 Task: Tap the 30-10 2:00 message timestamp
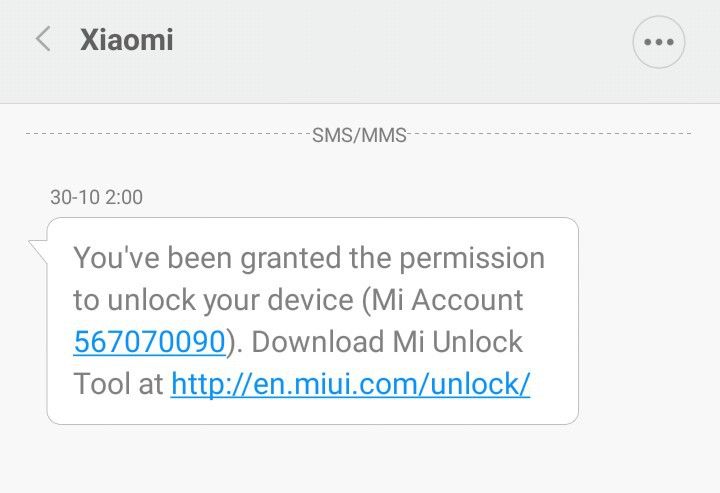coord(96,197)
